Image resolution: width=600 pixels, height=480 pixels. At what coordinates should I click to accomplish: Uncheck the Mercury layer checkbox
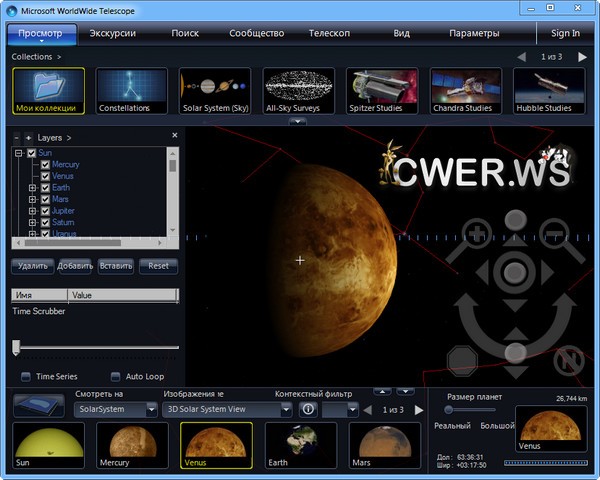[45, 164]
